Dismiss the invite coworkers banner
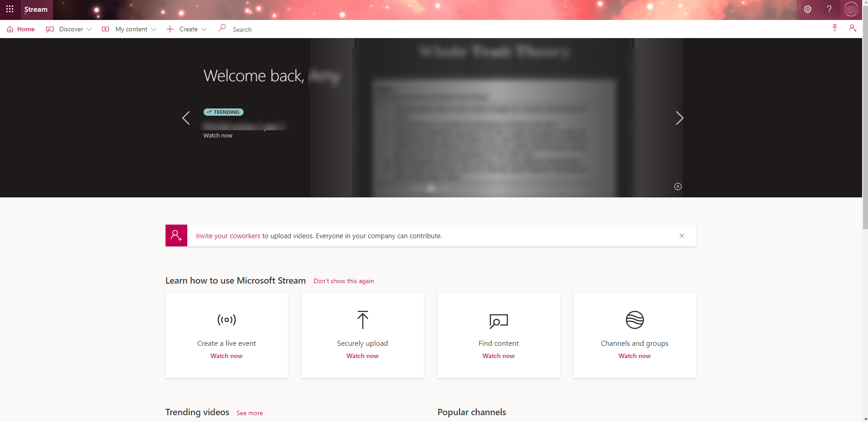 point(682,236)
